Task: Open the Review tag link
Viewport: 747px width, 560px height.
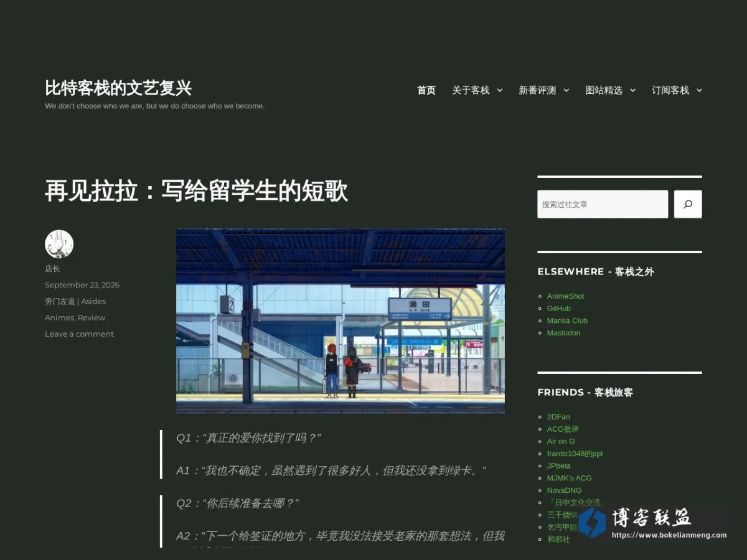Action: tap(92, 317)
